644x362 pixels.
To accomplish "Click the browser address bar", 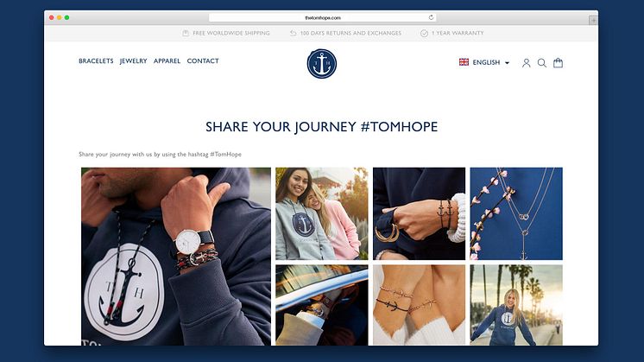I will click(322, 17).
